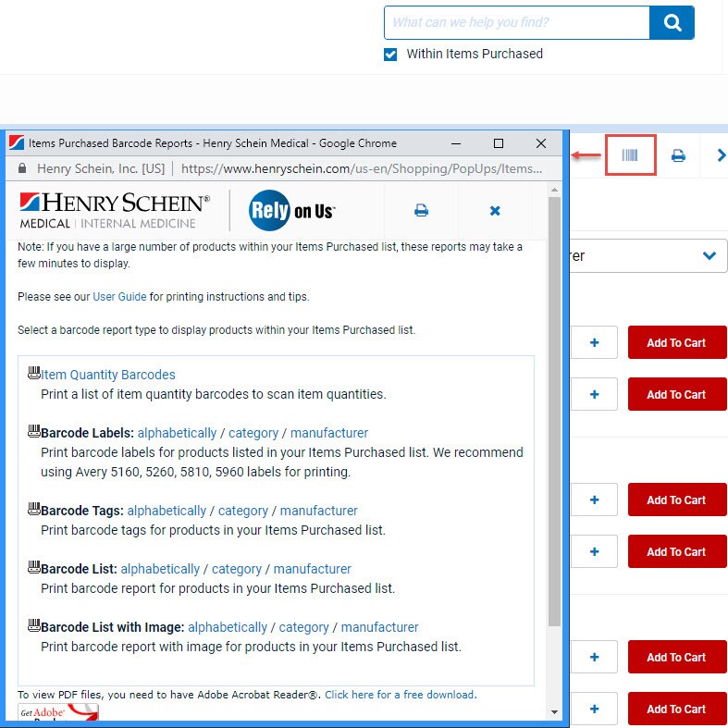Click the printer icon beside barcode icon
728x728 pixels.
pyautogui.click(x=678, y=155)
